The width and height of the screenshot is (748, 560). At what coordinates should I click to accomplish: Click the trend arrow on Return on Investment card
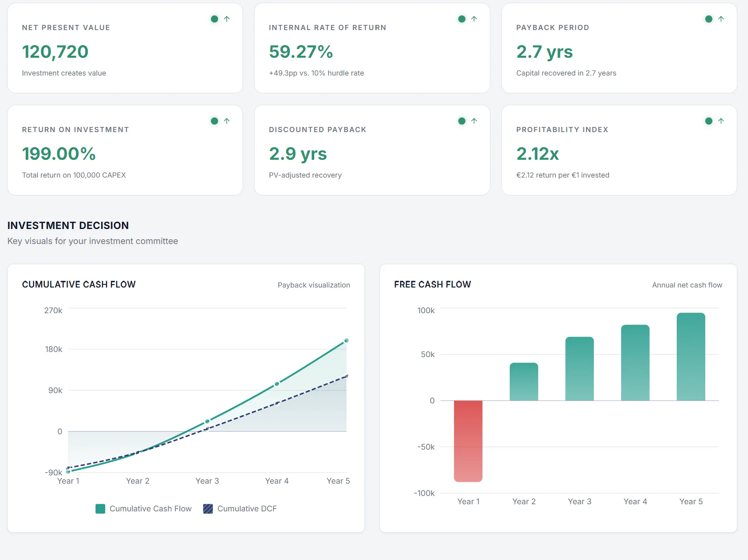coord(227,121)
